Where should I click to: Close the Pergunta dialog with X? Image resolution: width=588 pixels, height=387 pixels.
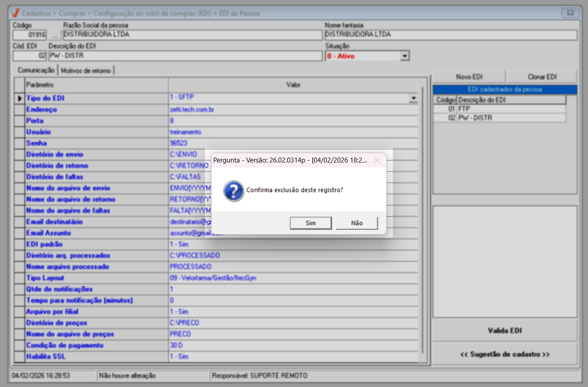click(x=377, y=160)
